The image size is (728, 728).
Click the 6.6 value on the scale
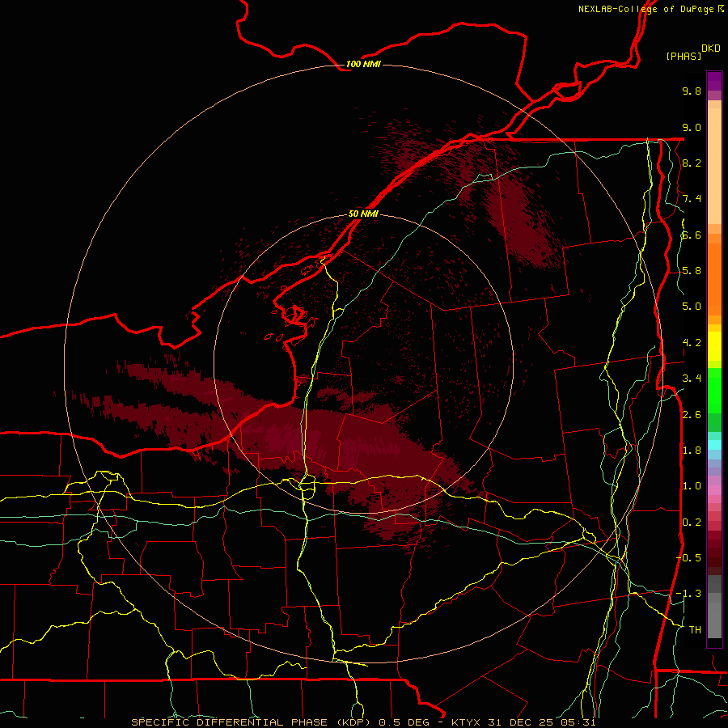pyautogui.click(x=692, y=235)
